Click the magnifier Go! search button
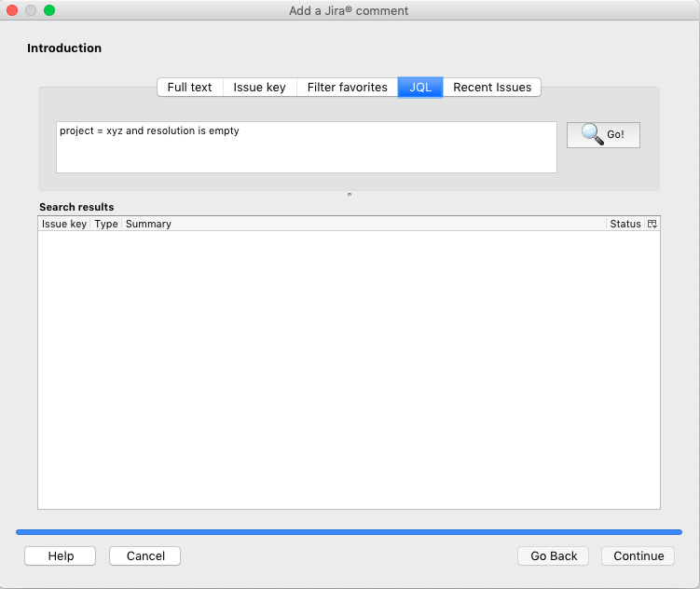Screen dimensions: 700x589 [x=603, y=134]
